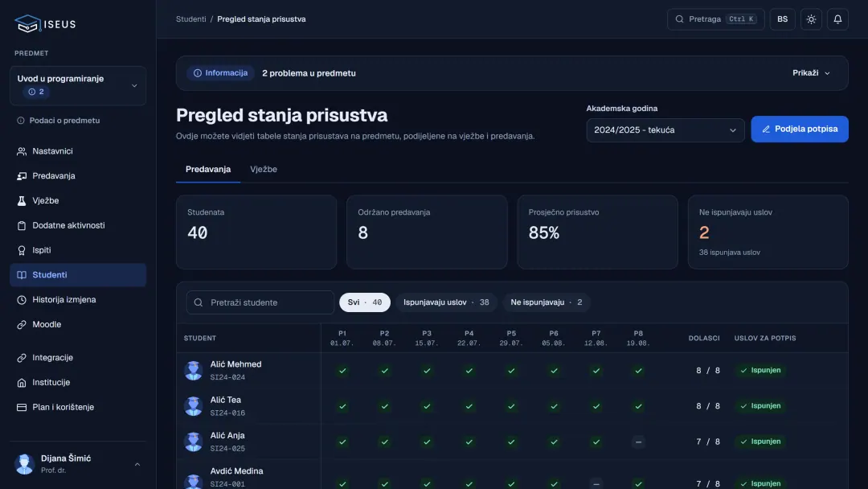Click the Pretraži studente search field
Viewport: 868px width, 489px height.
(x=260, y=302)
